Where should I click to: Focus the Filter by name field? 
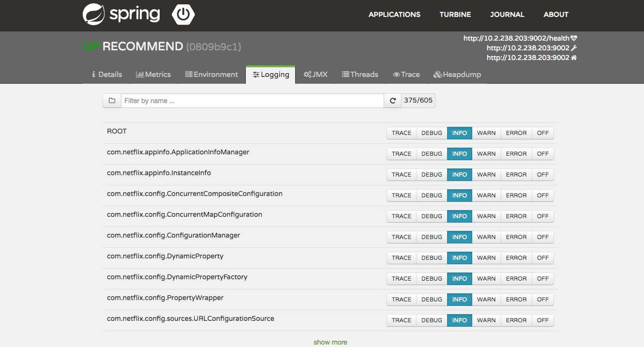252,101
